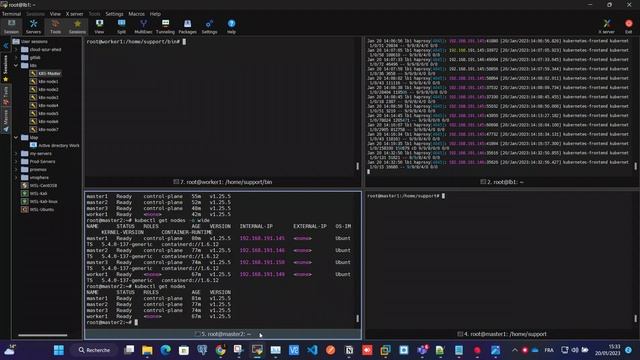Open Microsoft Edge from the taskbar

[165, 350]
